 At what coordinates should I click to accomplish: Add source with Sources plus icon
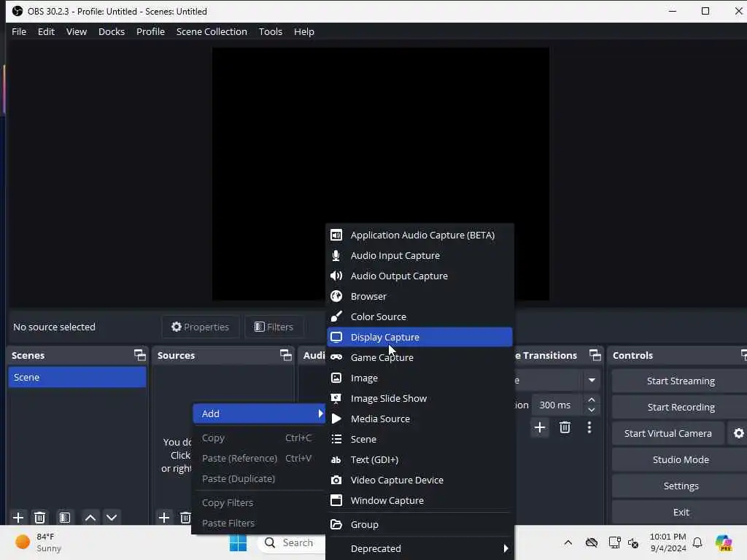[x=164, y=517]
